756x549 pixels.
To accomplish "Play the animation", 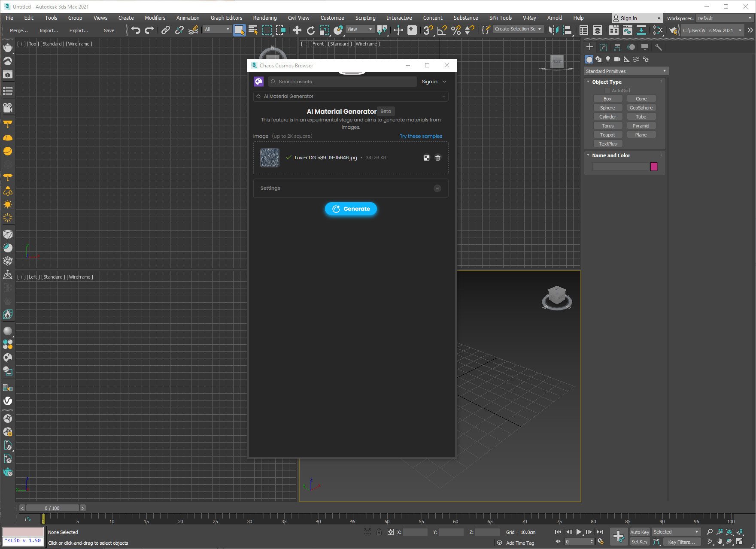I will [579, 532].
